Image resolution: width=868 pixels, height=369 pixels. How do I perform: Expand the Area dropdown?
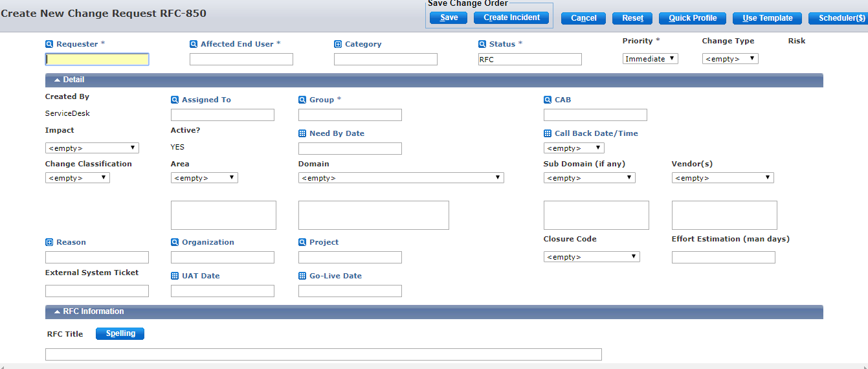tap(205, 177)
